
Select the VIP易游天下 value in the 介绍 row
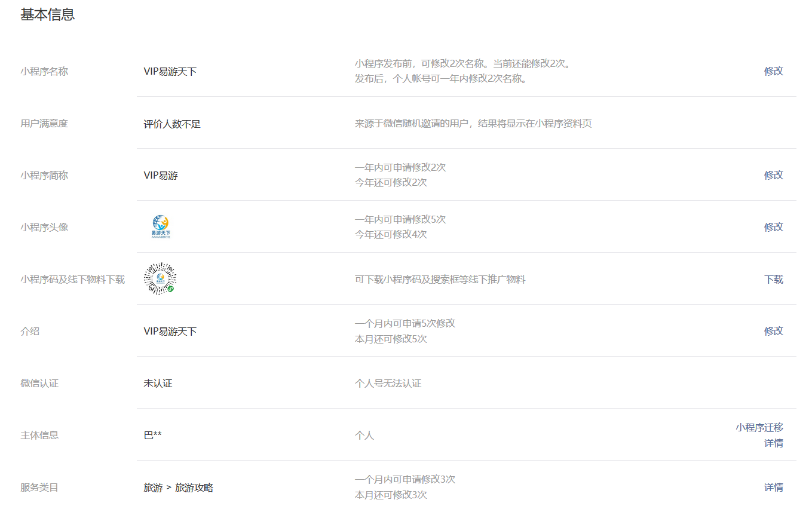[x=170, y=332]
